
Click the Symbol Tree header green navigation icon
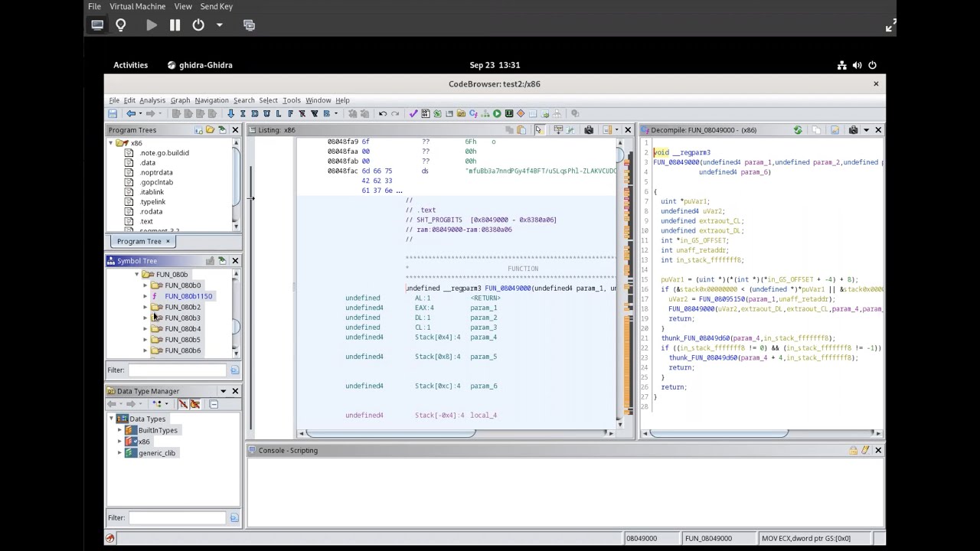(x=222, y=261)
